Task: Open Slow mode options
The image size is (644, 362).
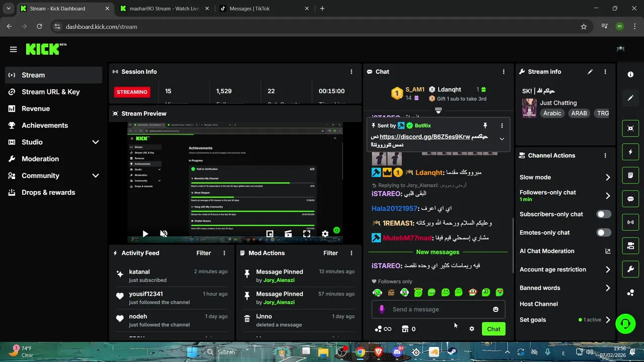Action: tap(565, 177)
